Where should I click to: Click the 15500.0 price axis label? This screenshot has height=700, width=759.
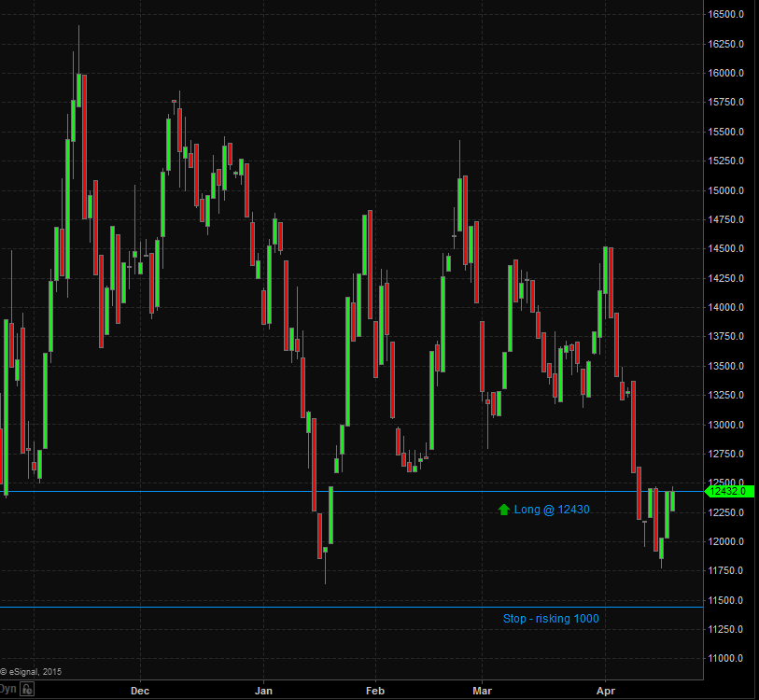point(725,132)
